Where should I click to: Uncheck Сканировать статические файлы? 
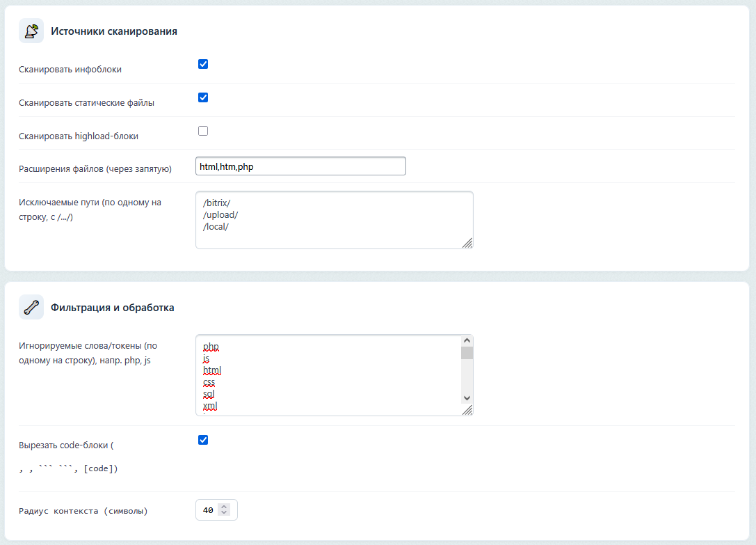(x=203, y=97)
